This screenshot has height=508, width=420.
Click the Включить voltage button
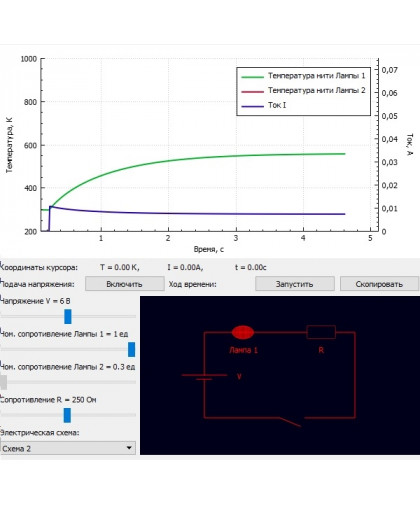point(125,284)
